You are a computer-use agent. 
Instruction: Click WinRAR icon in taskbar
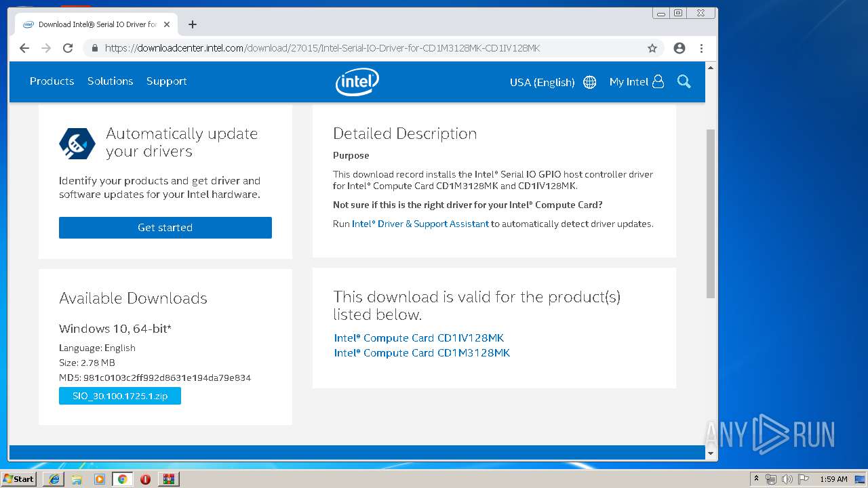coord(168,479)
